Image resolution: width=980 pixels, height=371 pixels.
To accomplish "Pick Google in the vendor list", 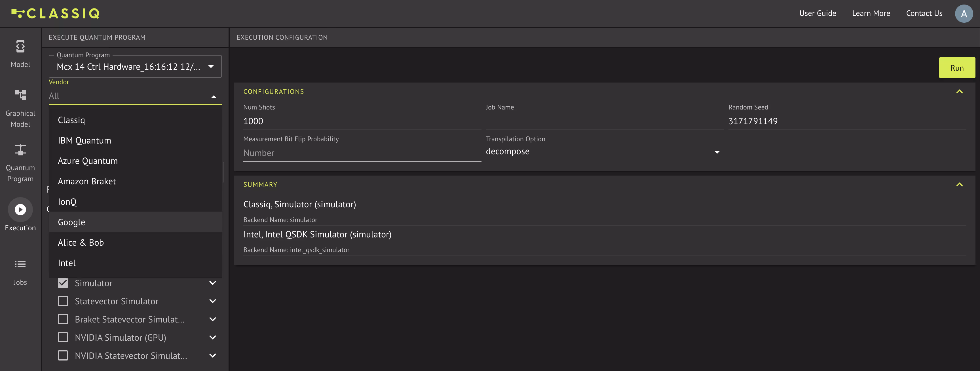I will coord(135,222).
